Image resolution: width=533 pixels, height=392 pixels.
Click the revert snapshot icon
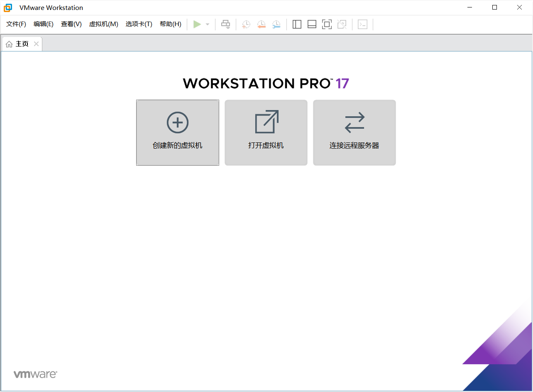coord(261,24)
